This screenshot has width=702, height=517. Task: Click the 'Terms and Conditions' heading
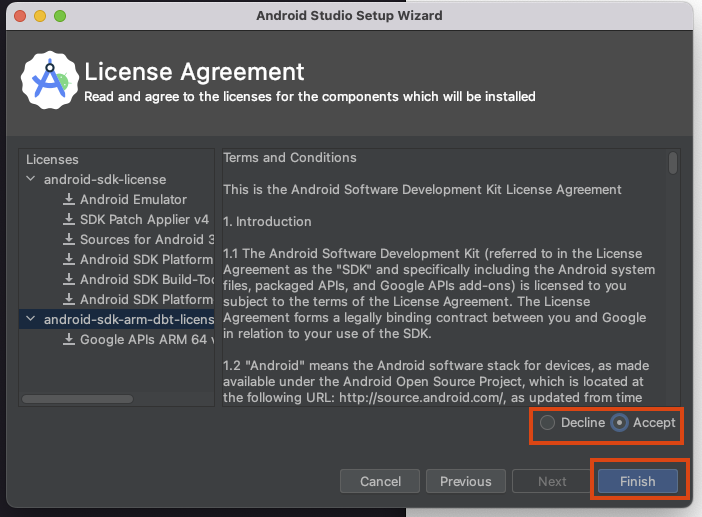290,158
